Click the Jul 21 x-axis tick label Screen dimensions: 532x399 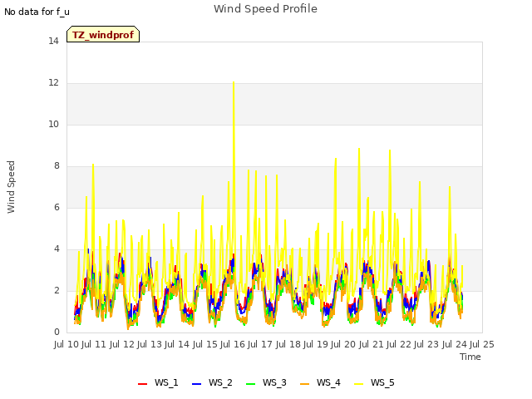coord(372,344)
